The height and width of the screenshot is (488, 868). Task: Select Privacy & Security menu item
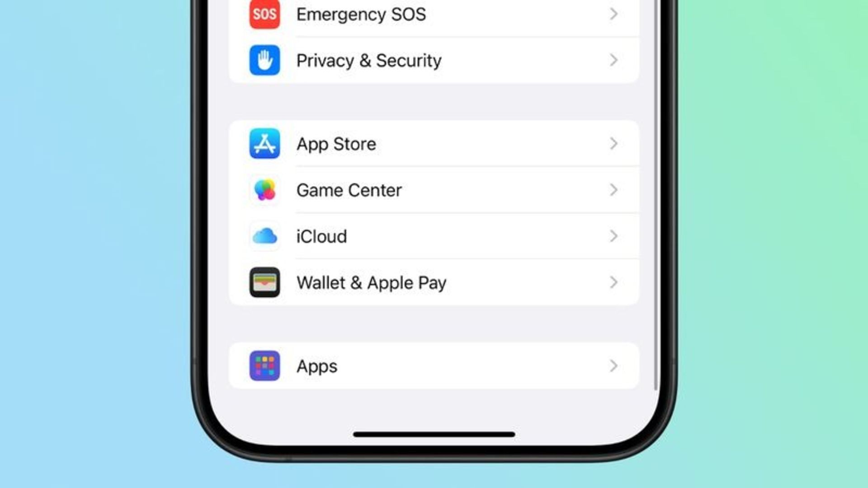434,60
